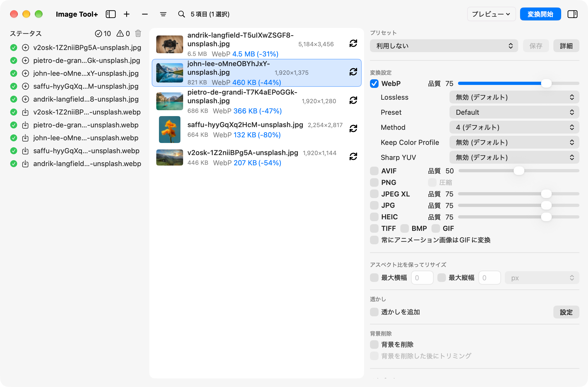Viewport: 588px width, 387px height.
Task: Adjust the WebP quality slider
Action: click(546, 84)
